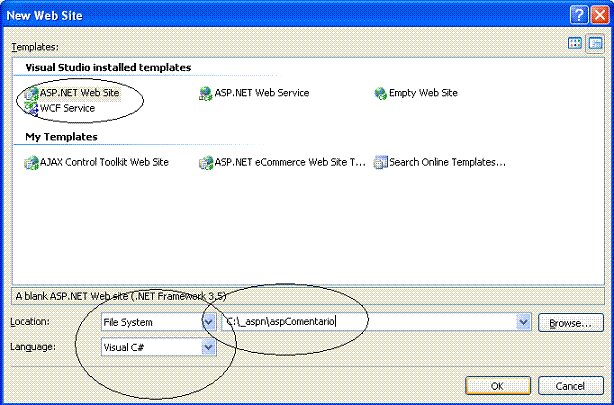Select the ASP.NET Web Site template icon
This screenshot has width=614, height=405.
[31, 93]
